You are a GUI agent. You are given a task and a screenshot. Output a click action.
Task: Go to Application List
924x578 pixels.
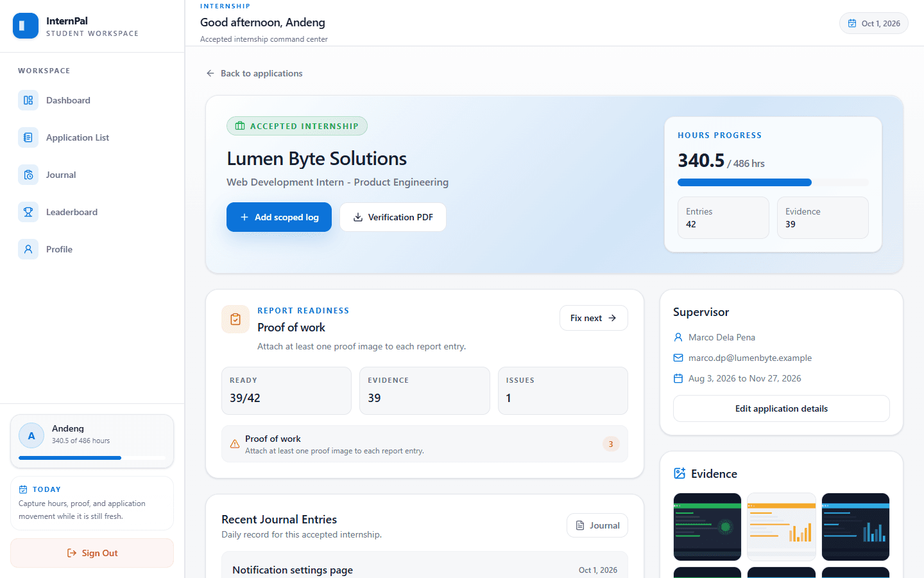(92, 137)
